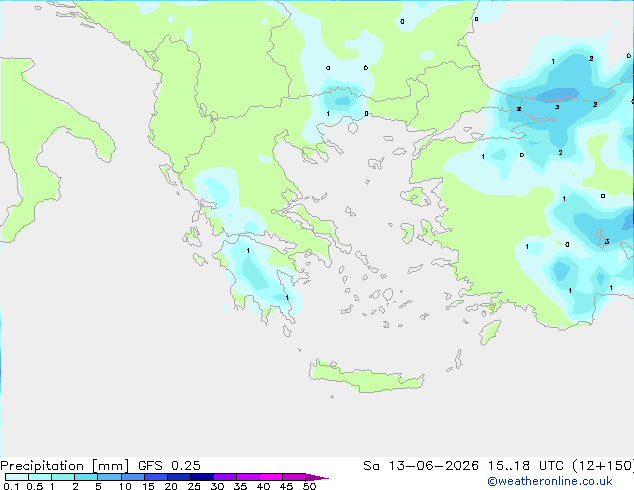Viewport: 634px width, 490px height.
Task: Click the '35' legend tick label
Action: click(x=240, y=486)
